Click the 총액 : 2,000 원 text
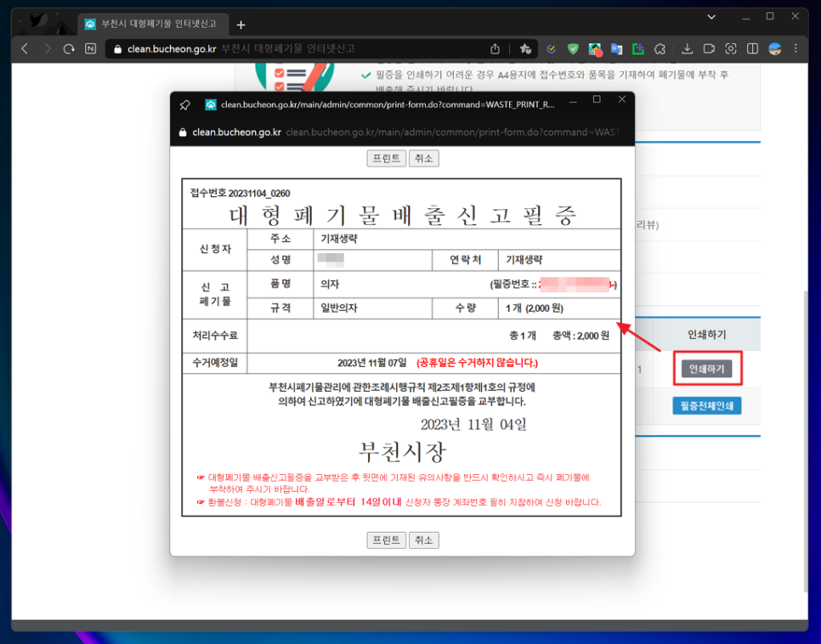Viewport: 821px width, 644px height. pos(580,336)
